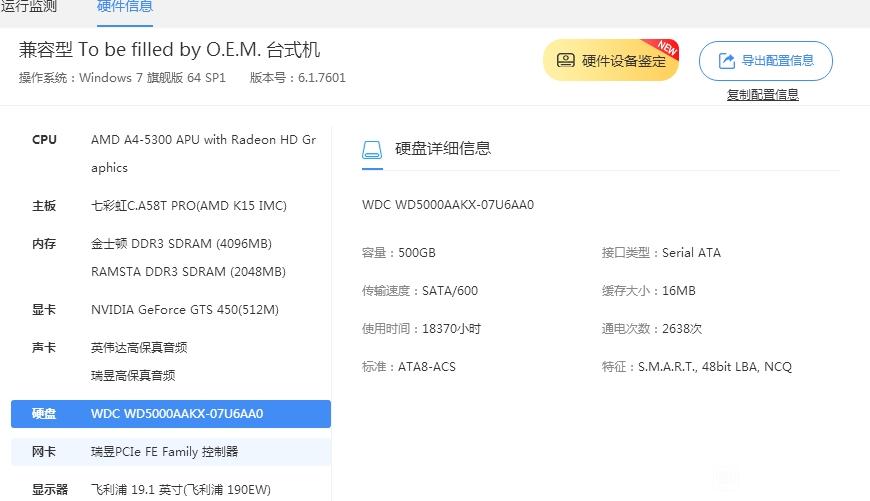870x501 pixels.
Task: Click 导出配置信息 button
Action: click(766, 60)
